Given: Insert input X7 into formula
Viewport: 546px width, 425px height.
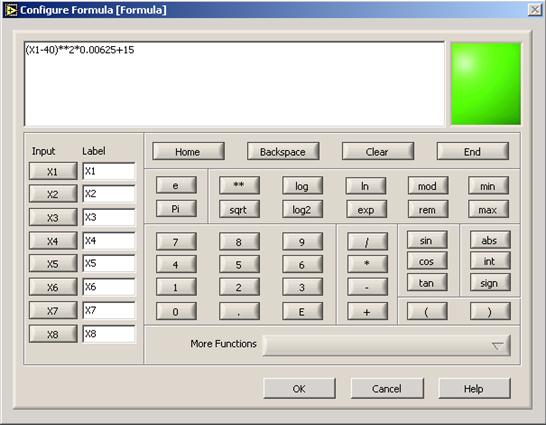Looking at the screenshot, I should coord(53,310).
